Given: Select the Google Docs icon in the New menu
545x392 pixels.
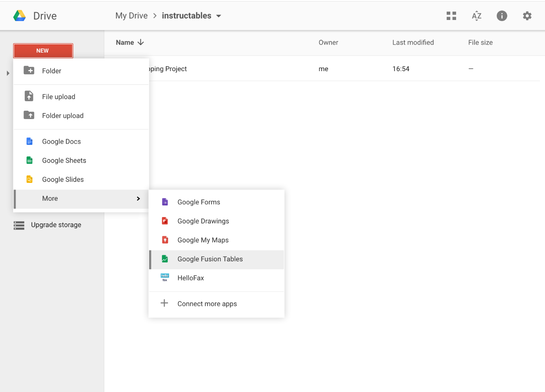Looking at the screenshot, I should [29, 141].
